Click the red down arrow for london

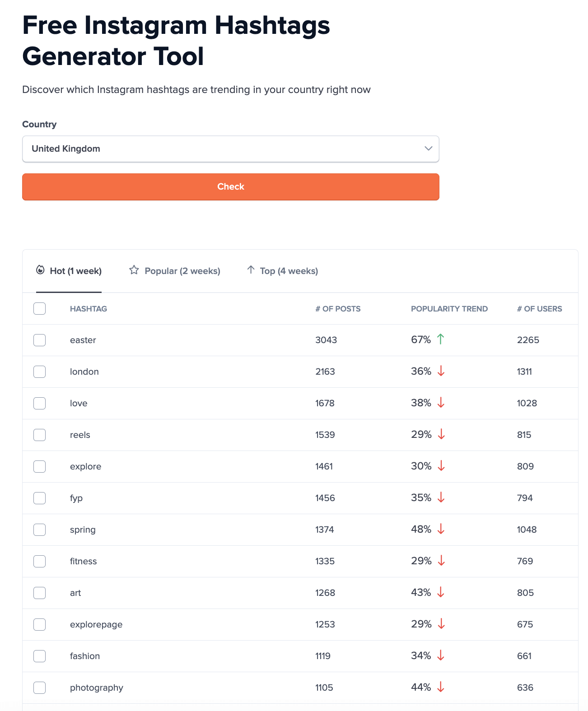click(x=441, y=371)
